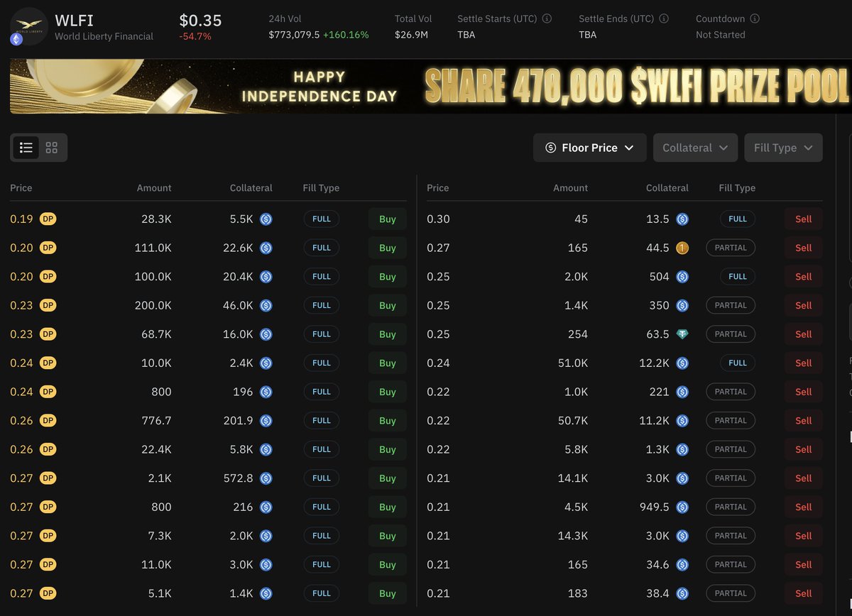Screen dimensions: 852x616
Task: Click Buy on the 10.0K amount row
Action: pos(388,363)
